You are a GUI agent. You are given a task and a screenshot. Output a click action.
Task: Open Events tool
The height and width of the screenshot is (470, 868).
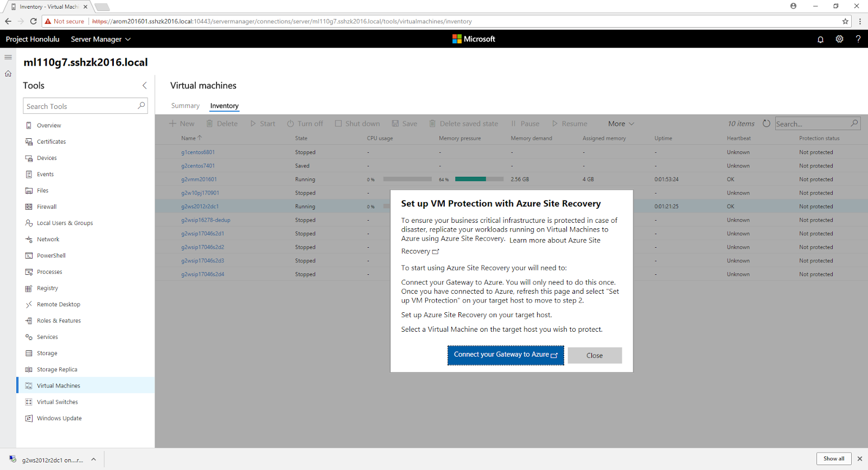pos(45,174)
